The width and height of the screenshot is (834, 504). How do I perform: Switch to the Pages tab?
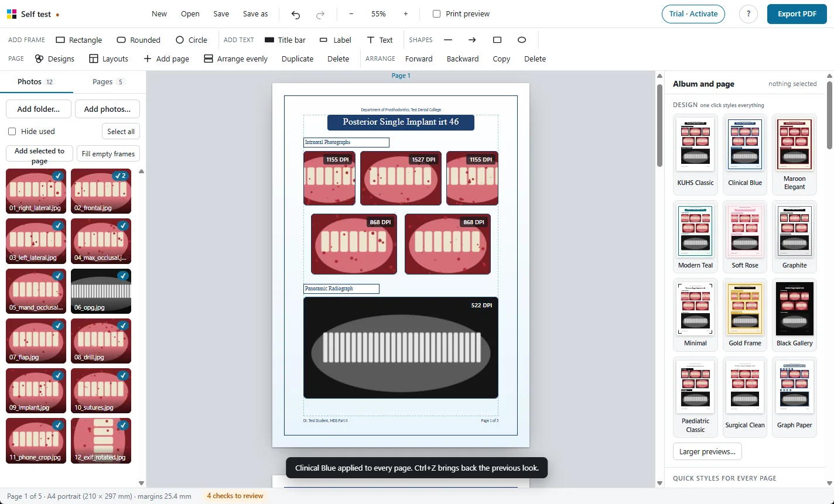109,82
